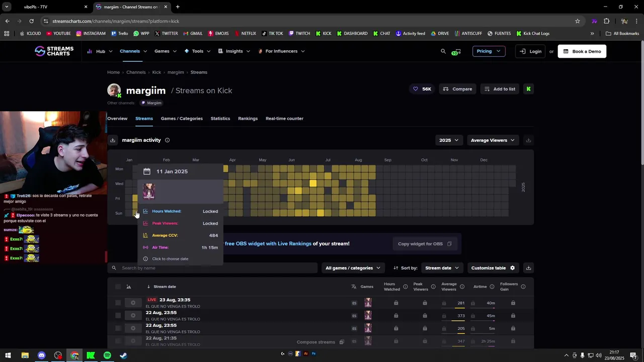This screenshot has height=362, width=644.
Task: Expand the Hub navigation menu
Action: point(100,51)
